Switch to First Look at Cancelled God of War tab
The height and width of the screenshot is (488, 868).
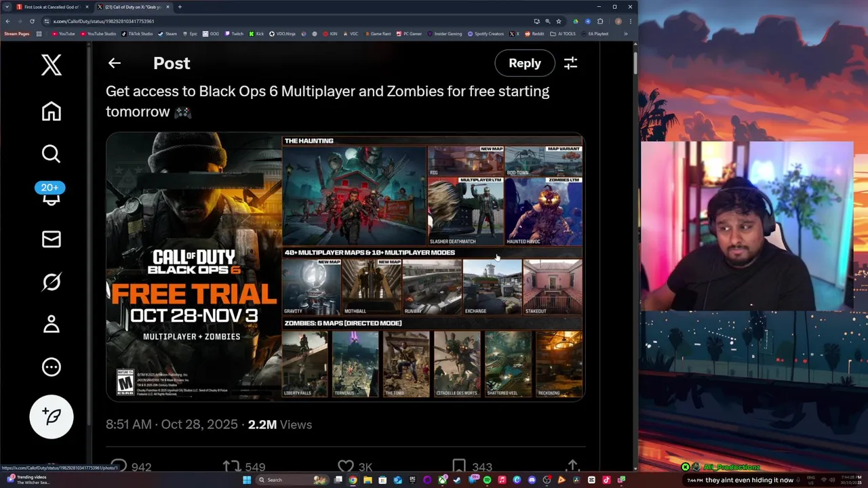(52, 7)
